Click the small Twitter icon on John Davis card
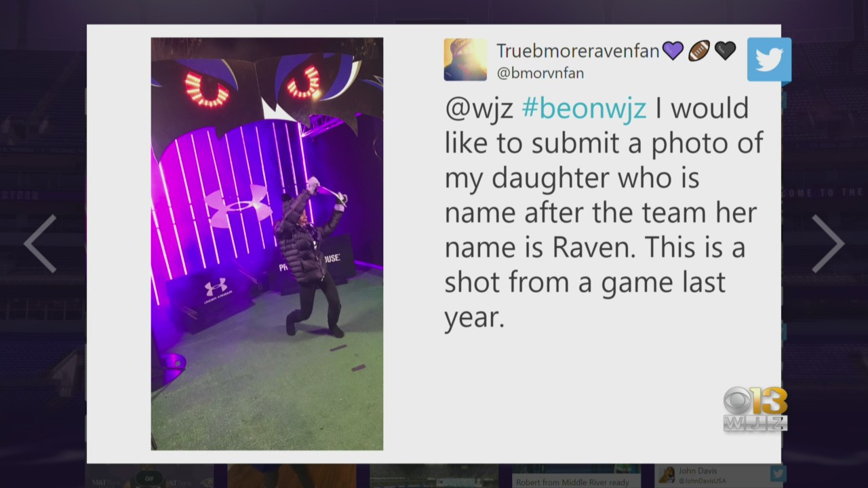This screenshot has height=488, width=868. click(x=778, y=474)
